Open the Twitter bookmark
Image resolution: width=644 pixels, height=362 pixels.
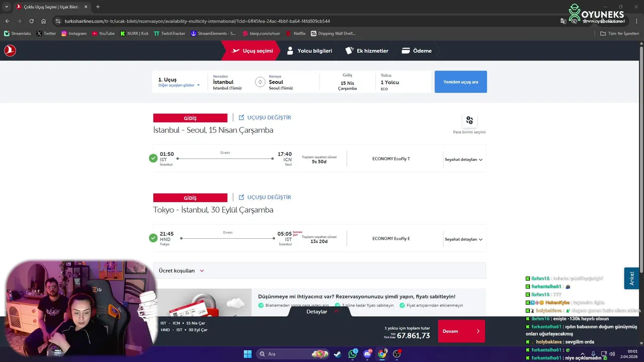tap(46, 34)
